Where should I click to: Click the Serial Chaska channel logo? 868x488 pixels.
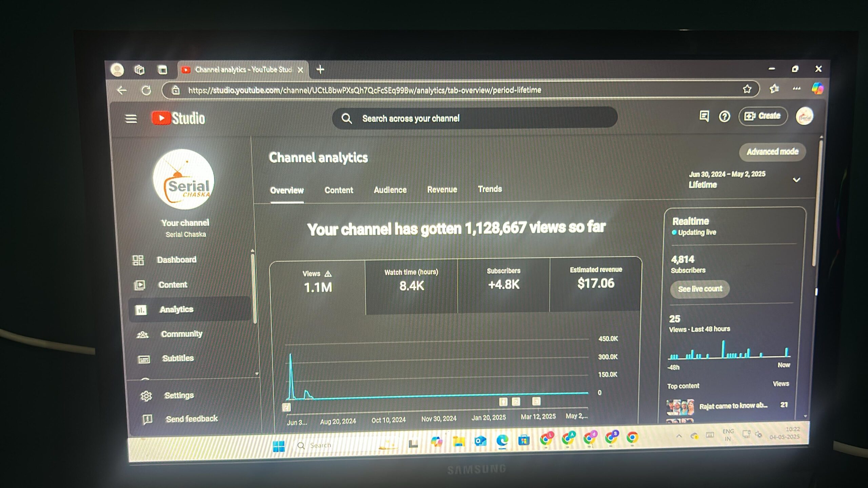[183, 179]
